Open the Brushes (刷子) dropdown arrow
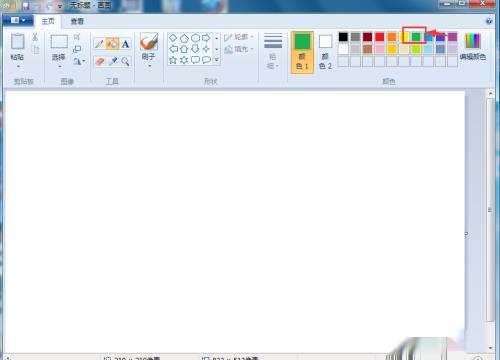This screenshot has width=500, height=360. pos(149,66)
